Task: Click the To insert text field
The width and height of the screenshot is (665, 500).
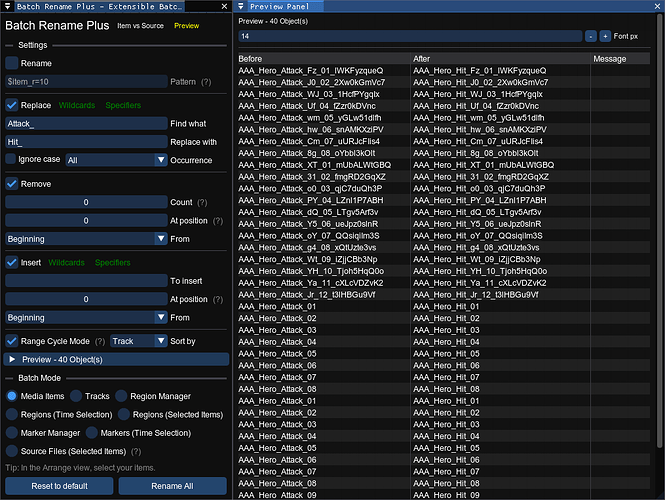Action: (x=86, y=281)
